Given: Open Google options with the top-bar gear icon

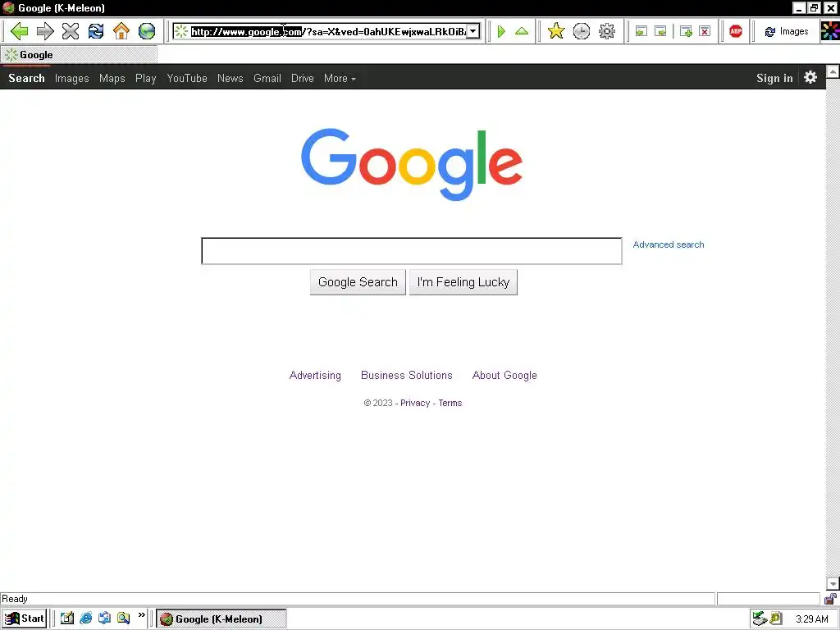Looking at the screenshot, I should [x=810, y=78].
